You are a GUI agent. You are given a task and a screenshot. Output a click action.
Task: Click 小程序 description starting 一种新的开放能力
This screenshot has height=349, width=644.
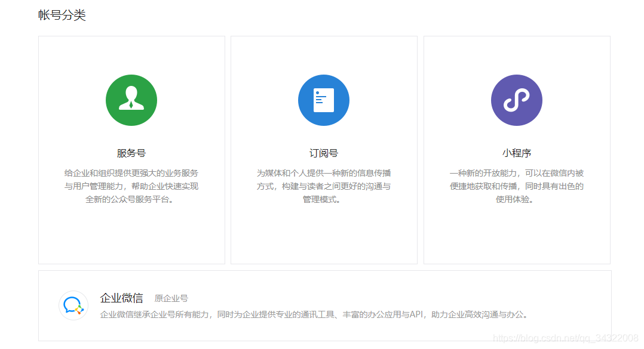click(x=517, y=186)
